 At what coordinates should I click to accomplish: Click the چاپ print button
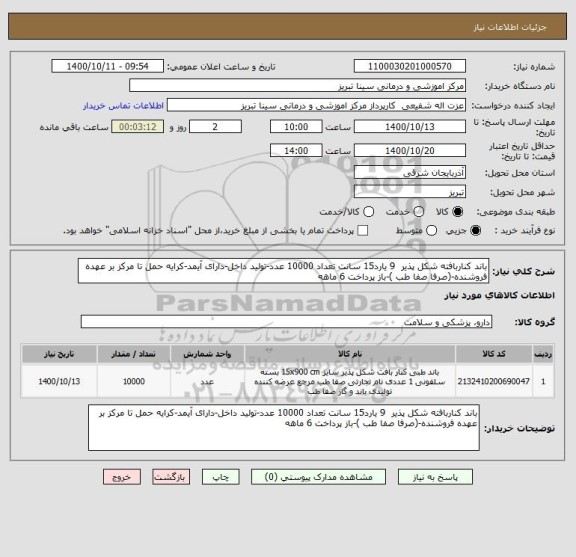point(220,477)
